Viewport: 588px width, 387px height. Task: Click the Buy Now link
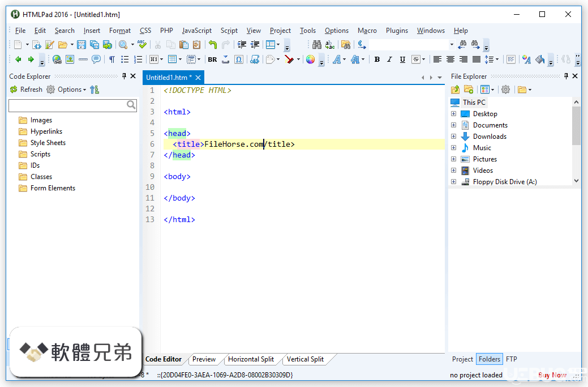(552, 375)
